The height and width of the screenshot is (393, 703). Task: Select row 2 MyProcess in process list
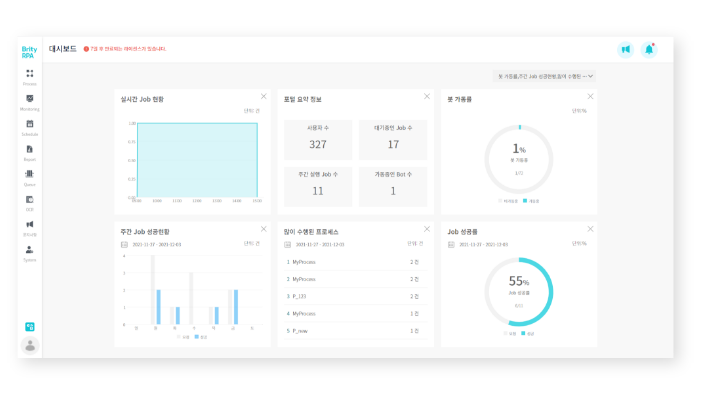pyautogui.click(x=355, y=279)
